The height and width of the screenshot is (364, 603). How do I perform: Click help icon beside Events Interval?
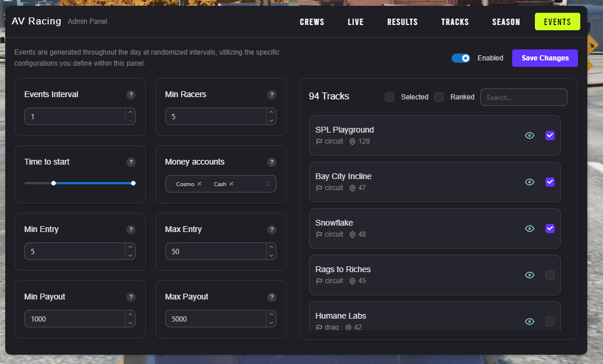click(131, 95)
